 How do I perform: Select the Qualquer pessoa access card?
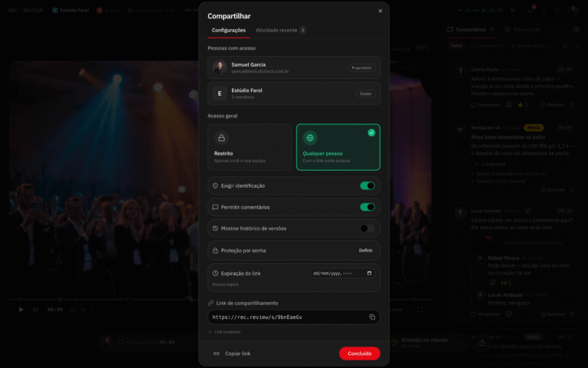point(338,147)
